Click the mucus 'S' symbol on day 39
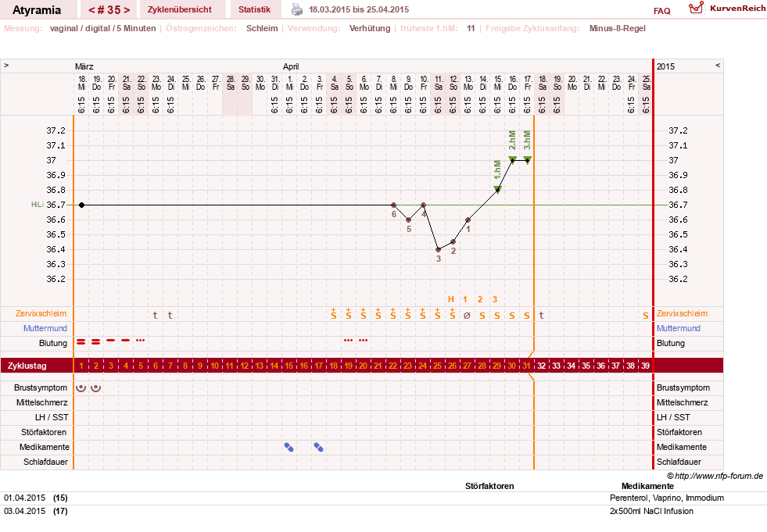The height and width of the screenshot is (532, 767). (646, 316)
